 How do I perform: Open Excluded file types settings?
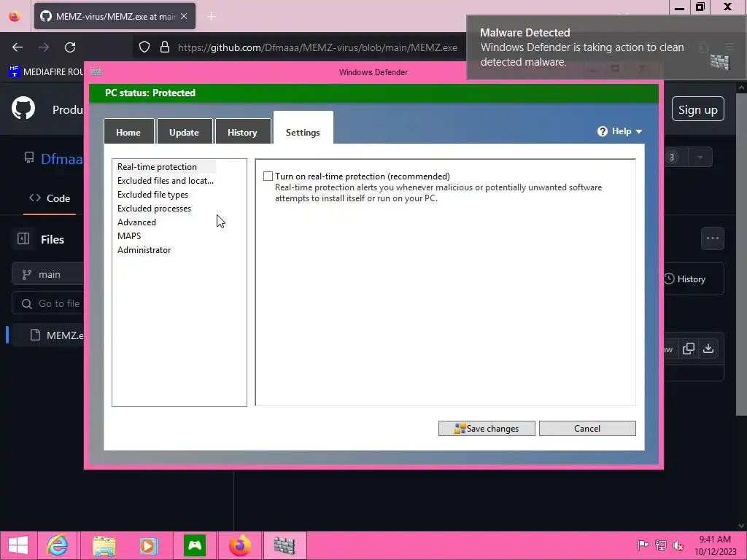coord(152,194)
